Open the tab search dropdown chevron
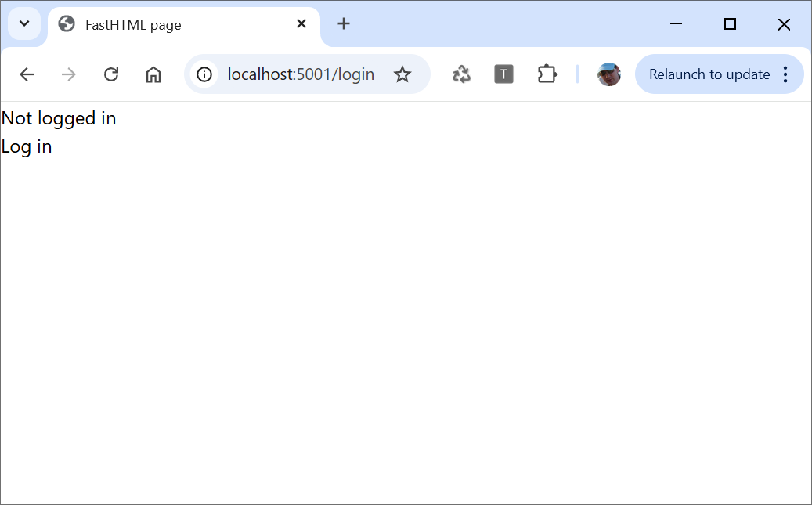This screenshot has height=505, width=812. [x=24, y=23]
